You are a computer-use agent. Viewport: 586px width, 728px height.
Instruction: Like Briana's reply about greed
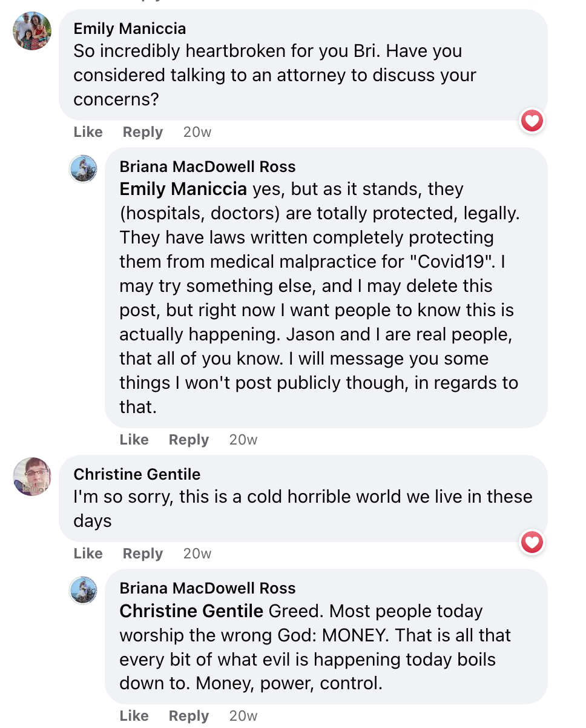(x=134, y=716)
